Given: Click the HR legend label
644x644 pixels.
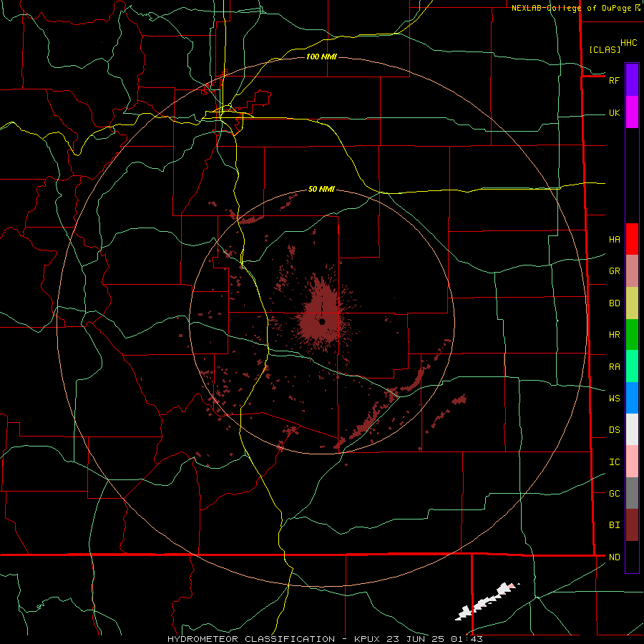Looking at the screenshot, I should pos(615,335).
